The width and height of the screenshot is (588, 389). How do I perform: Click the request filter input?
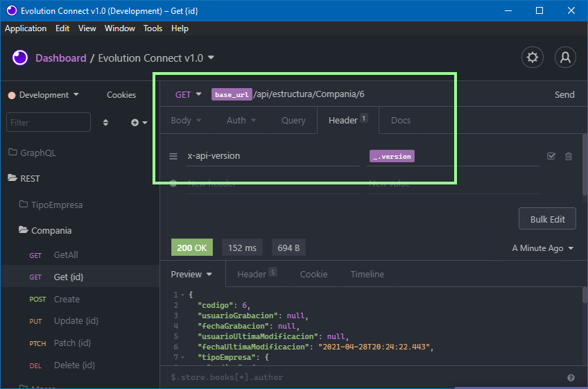pos(49,122)
